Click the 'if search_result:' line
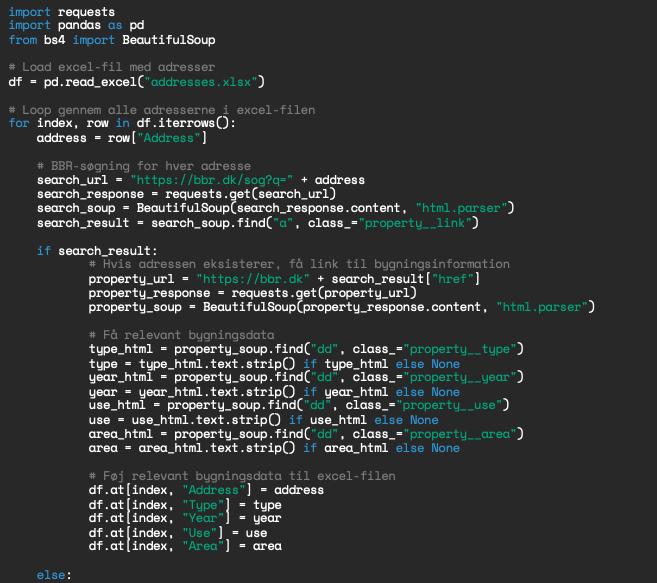The height and width of the screenshot is (583, 657). pos(97,251)
